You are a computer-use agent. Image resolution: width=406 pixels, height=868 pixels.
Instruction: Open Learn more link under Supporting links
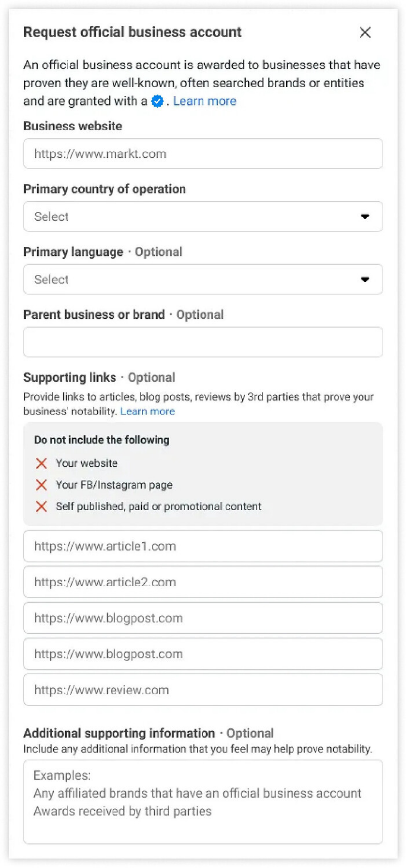coord(147,412)
